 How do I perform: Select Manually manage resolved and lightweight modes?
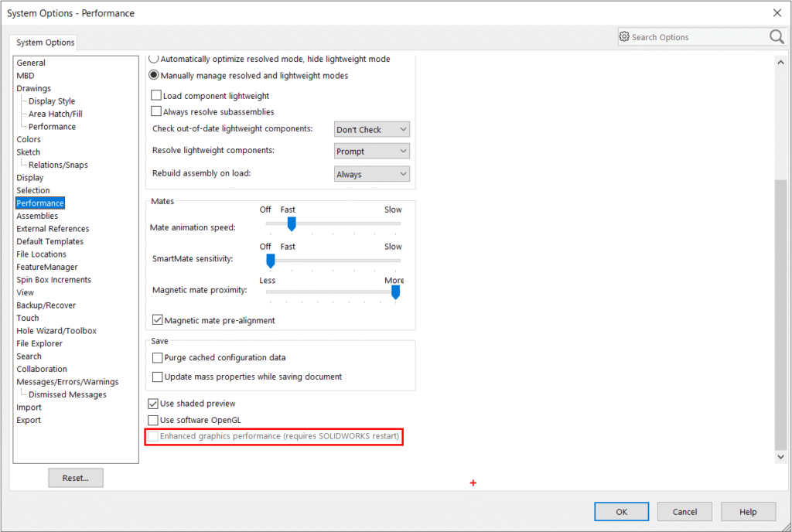pyautogui.click(x=154, y=75)
